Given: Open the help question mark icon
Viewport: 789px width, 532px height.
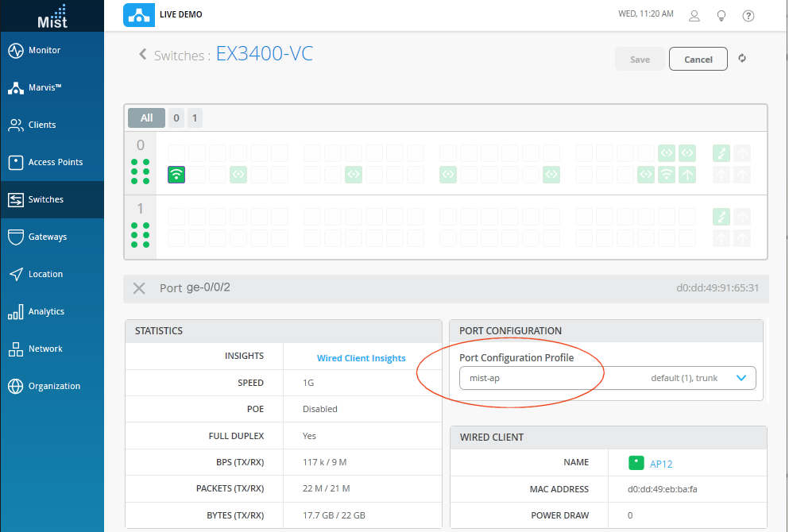Looking at the screenshot, I should tap(748, 16).
